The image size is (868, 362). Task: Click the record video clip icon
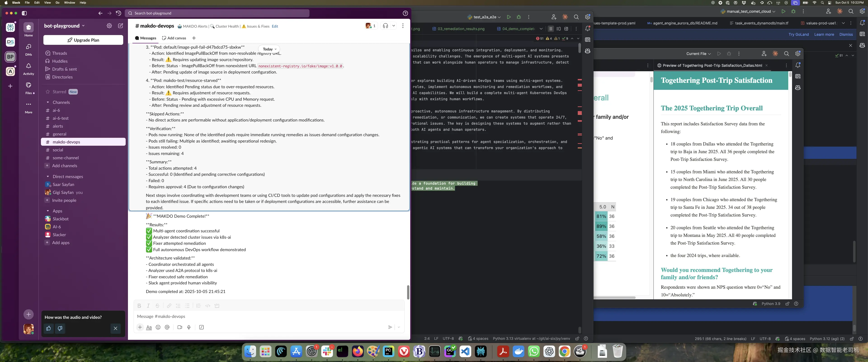pyautogui.click(x=180, y=327)
